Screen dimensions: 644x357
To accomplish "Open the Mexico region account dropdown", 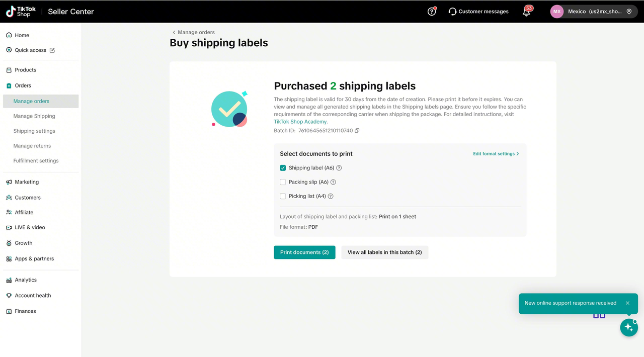I will [x=592, y=12].
